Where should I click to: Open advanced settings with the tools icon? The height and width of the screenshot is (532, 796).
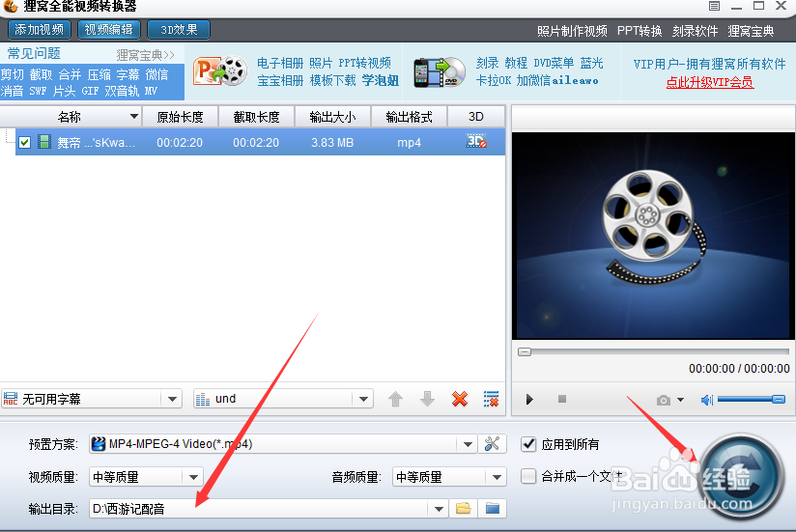pyautogui.click(x=492, y=444)
